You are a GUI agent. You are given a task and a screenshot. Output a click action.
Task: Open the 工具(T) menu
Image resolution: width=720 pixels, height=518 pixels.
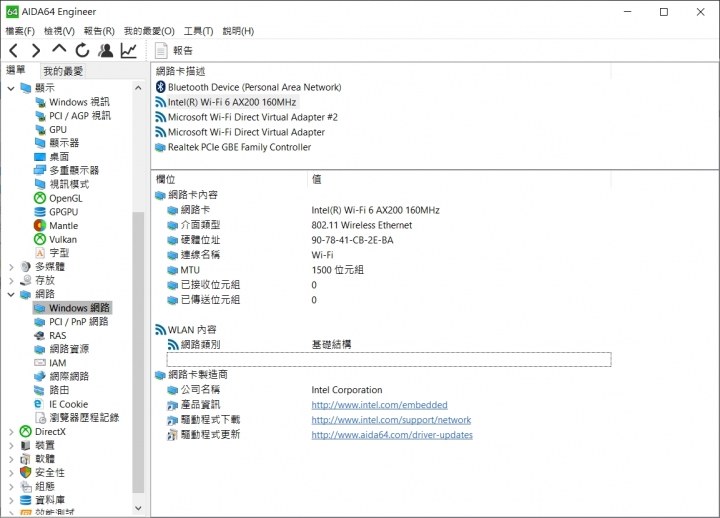[x=198, y=31]
